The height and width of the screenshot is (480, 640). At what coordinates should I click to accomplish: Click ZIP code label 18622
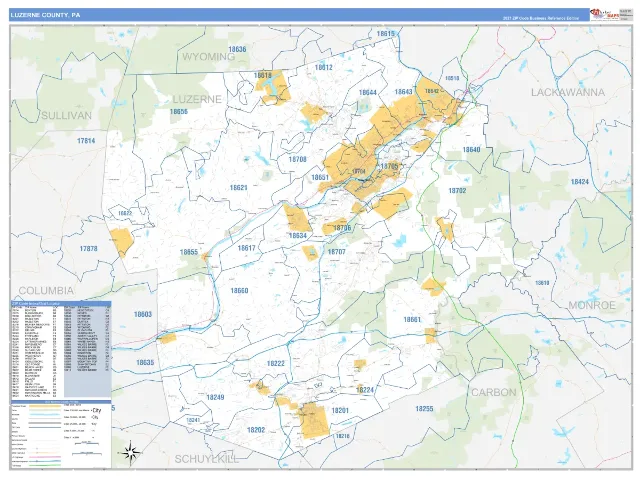click(x=125, y=213)
